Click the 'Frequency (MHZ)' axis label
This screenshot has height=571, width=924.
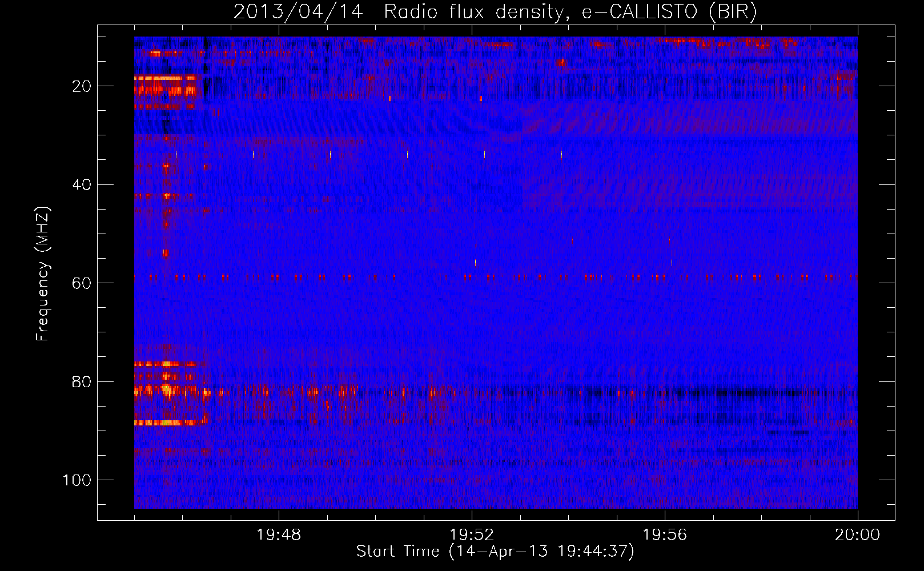(x=43, y=274)
